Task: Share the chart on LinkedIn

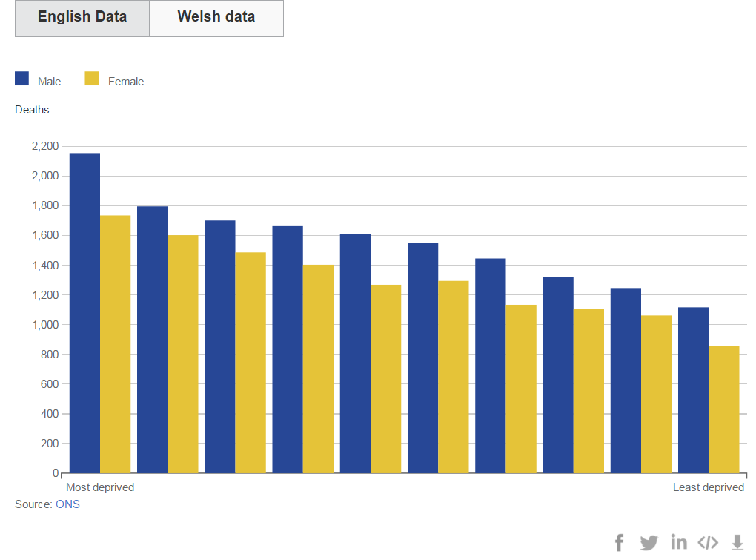Action: click(679, 542)
